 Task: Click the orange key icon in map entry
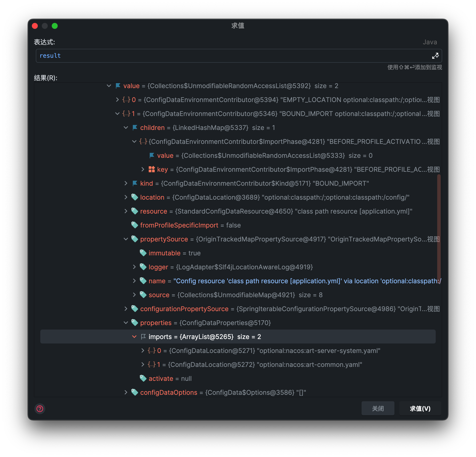[x=152, y=170]
